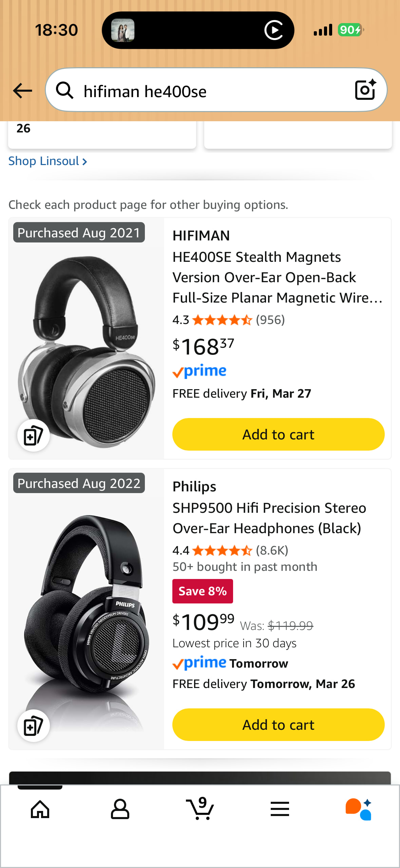Screen dimensions: 400x868
Task: Add Philips SHP9500 to cart
Action: [x=278, y=725]
